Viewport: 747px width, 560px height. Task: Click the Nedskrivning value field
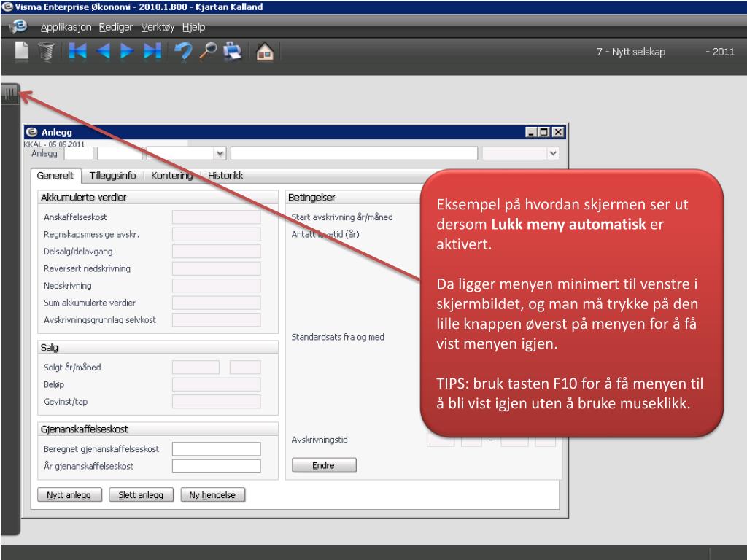[x=216, y=285]
